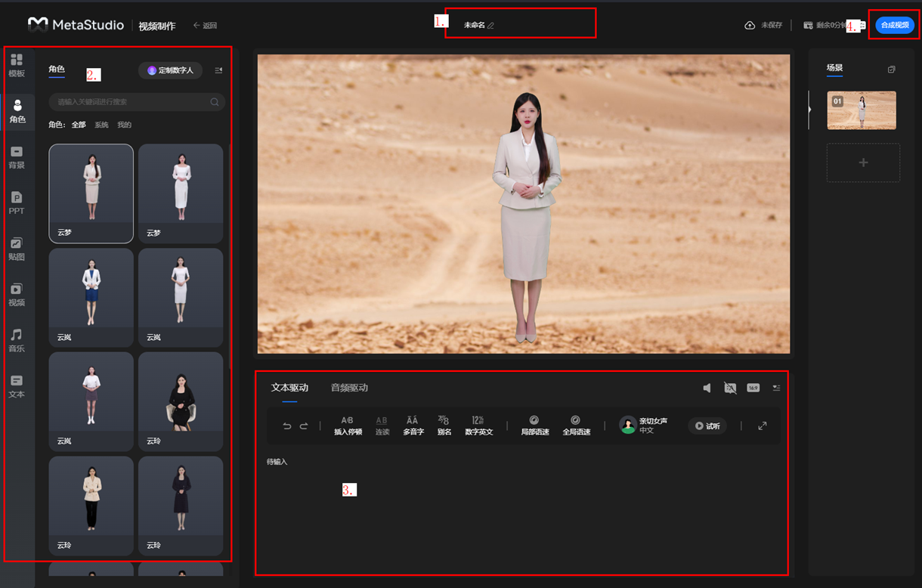Select seated 云玲 in black dress
922x588 pixels.
pyautogui.click(x=181, y=401)
